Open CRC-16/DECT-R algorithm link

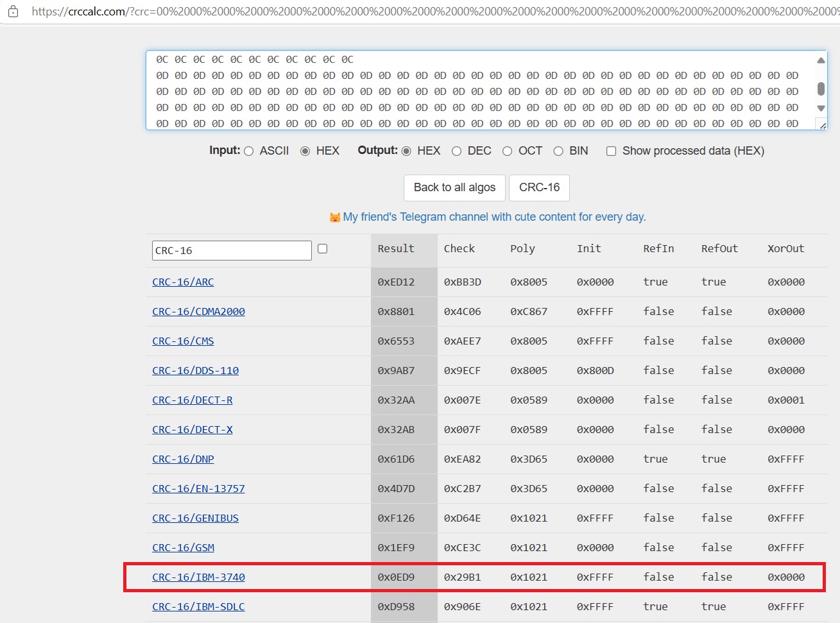click(193, 400)
